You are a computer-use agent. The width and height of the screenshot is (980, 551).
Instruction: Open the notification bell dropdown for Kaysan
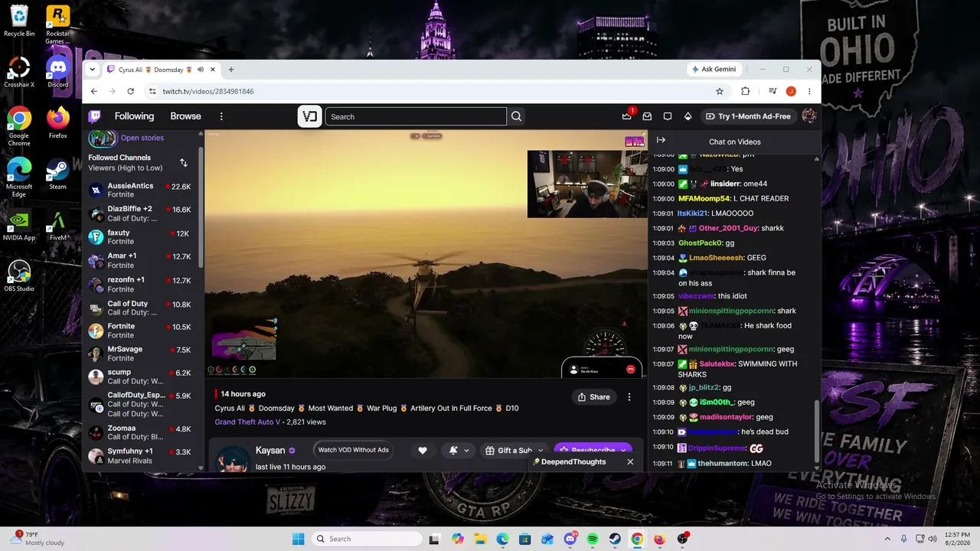[x=458, y=451]
